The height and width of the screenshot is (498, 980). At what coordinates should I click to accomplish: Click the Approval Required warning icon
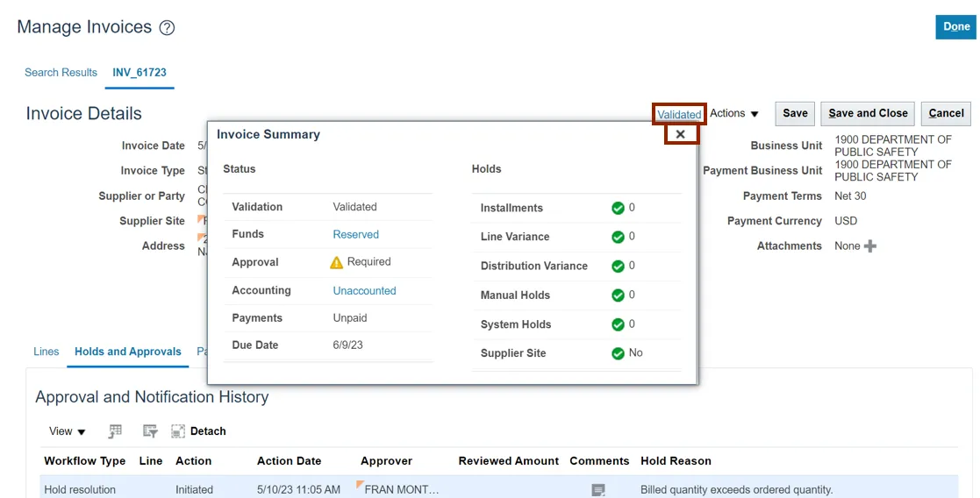(336, 262)
